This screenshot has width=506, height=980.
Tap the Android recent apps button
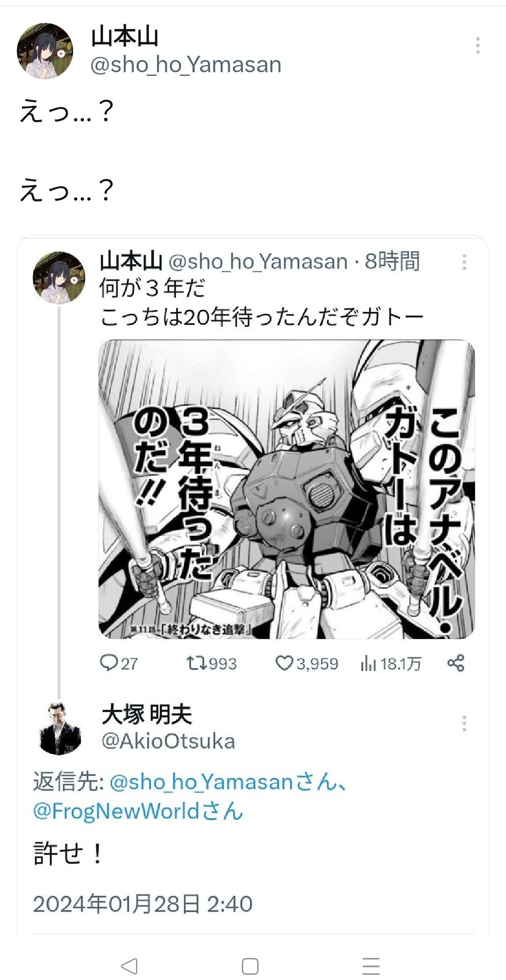(371, 966)
